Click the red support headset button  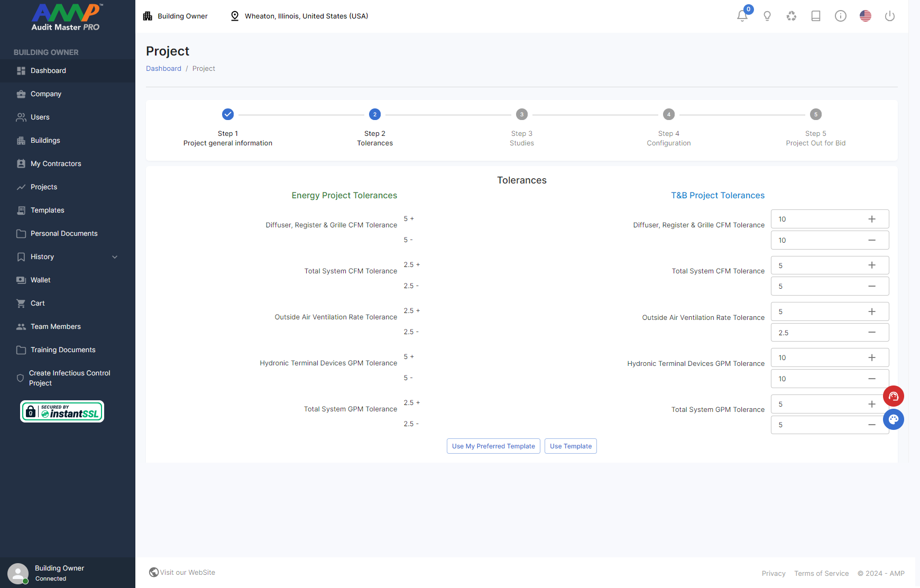pyautogui.click(x=893, y=396)
